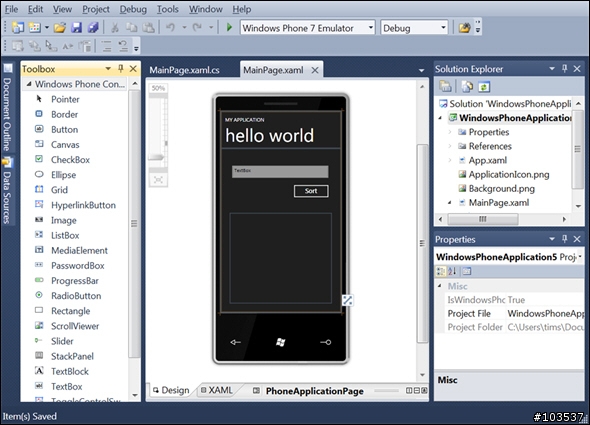Click the Open File folder icon
The width and height of the screenshot is (590, 425).
coord(59,27)
